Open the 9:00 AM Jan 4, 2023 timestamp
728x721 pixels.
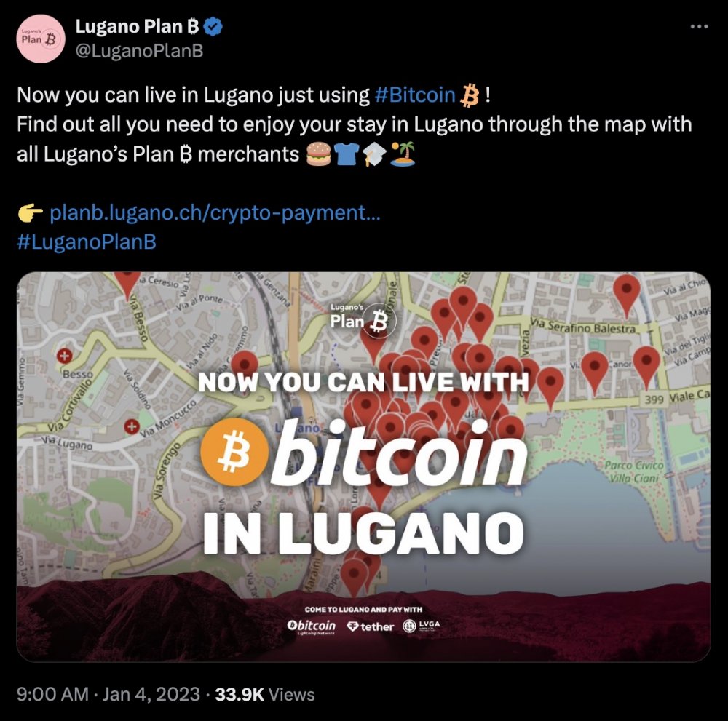point(108,694)
